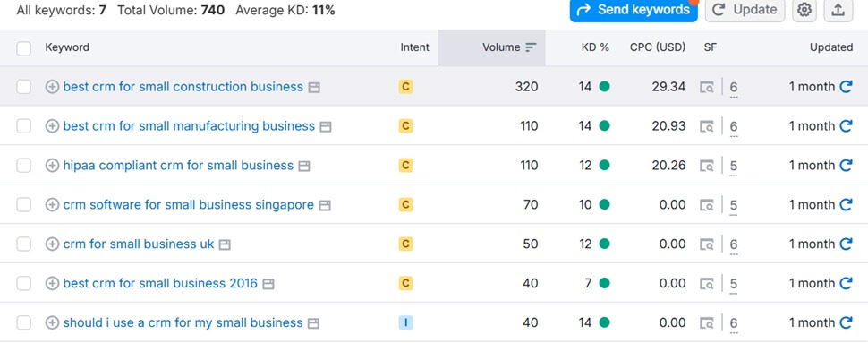Click the 320 volume value

[526, 87]
